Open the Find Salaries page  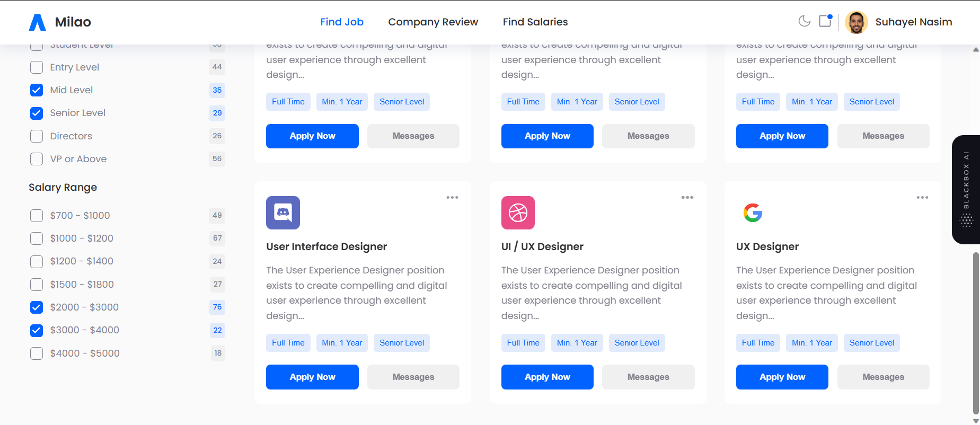click(535, 22)
